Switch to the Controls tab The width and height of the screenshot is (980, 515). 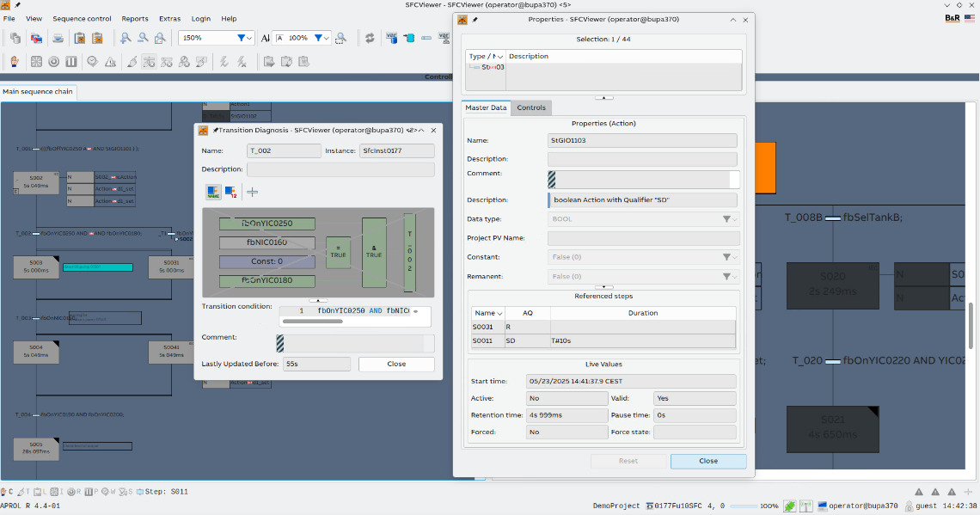[531, 107]
